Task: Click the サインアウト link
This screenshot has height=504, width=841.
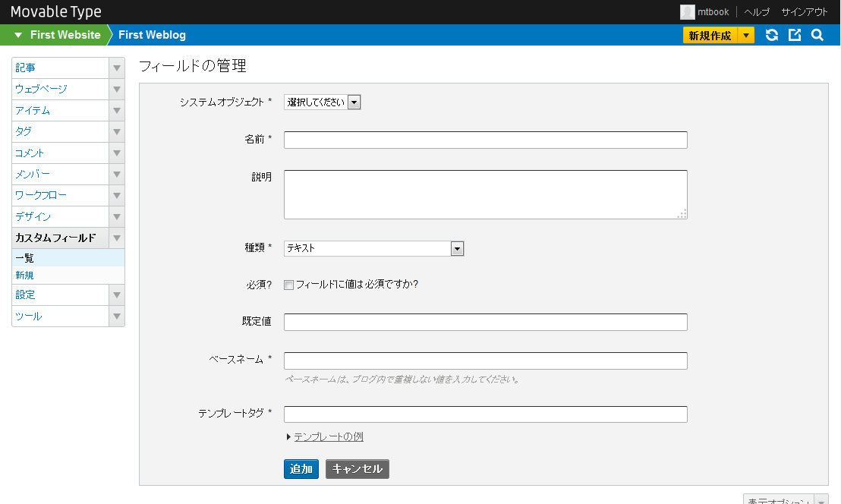Action: tap(805, 12)
